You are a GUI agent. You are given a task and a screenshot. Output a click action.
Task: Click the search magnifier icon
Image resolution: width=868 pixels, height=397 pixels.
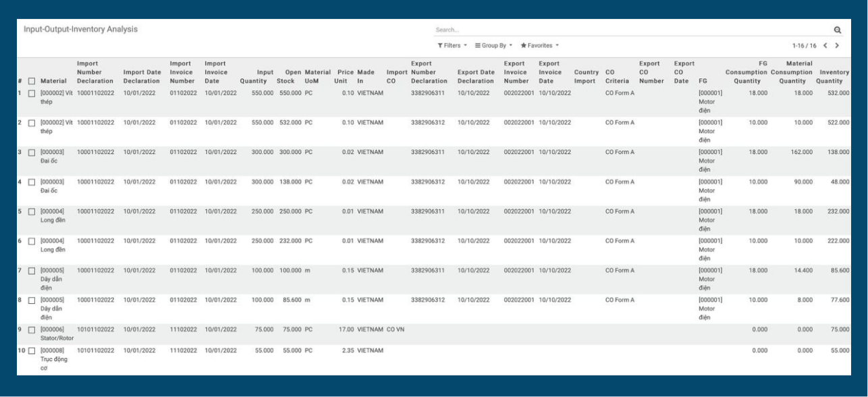838,30
